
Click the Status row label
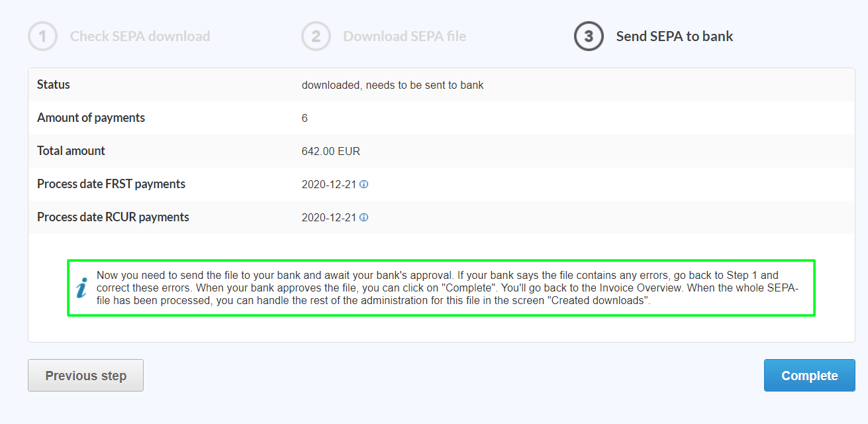tap(53, 84)
